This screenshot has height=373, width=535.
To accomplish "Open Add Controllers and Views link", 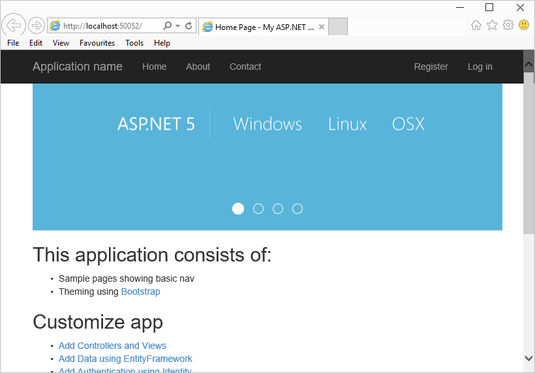I will click(112, 346).
